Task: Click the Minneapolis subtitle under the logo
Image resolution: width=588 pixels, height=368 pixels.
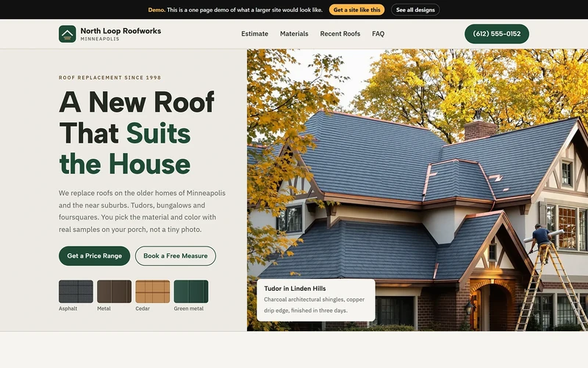Action: point(100,39)
